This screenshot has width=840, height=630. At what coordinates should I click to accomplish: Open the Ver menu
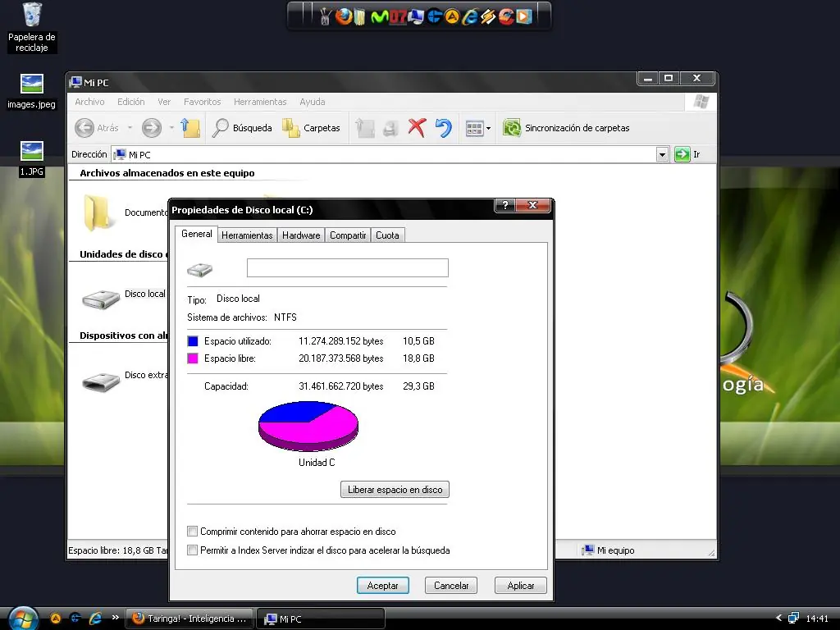[164, 102]
